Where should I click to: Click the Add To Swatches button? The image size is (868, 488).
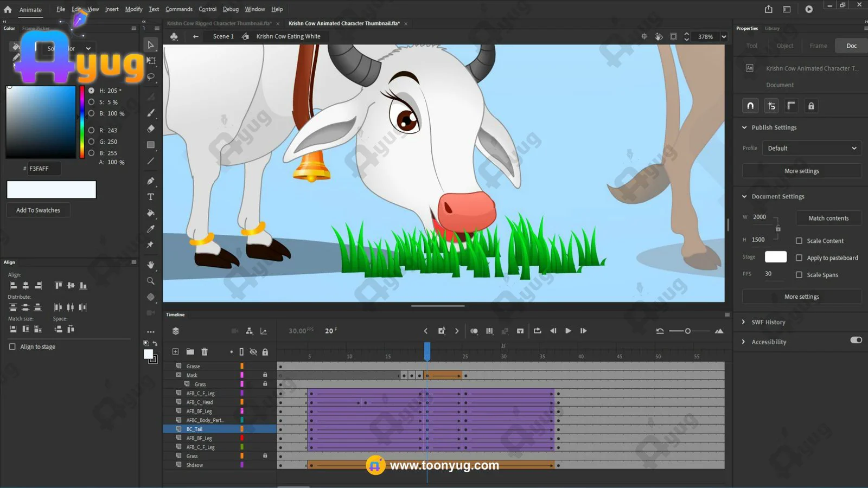(x=38, y=210)
